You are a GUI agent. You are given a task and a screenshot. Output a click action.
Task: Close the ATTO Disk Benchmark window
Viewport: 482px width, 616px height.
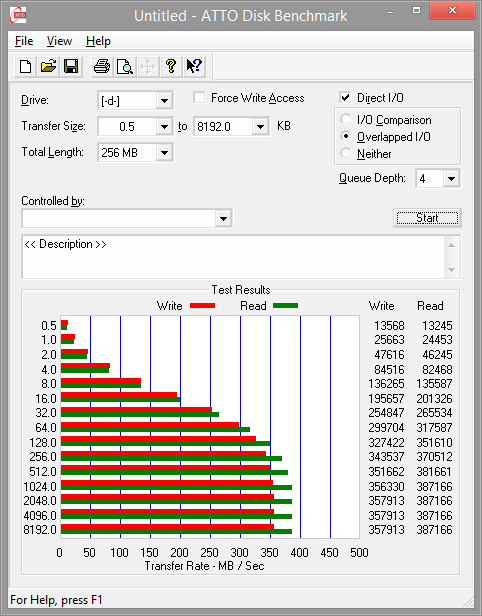[452, 11]
